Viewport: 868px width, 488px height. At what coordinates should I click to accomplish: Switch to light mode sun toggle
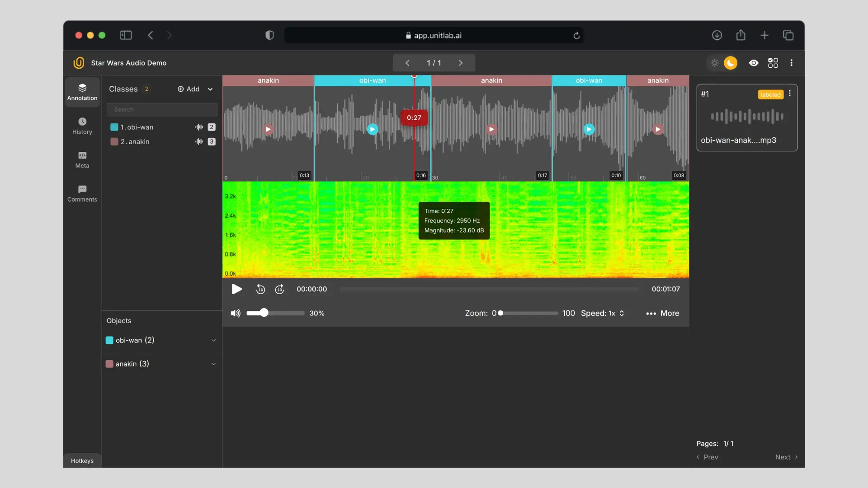point(715,63)
